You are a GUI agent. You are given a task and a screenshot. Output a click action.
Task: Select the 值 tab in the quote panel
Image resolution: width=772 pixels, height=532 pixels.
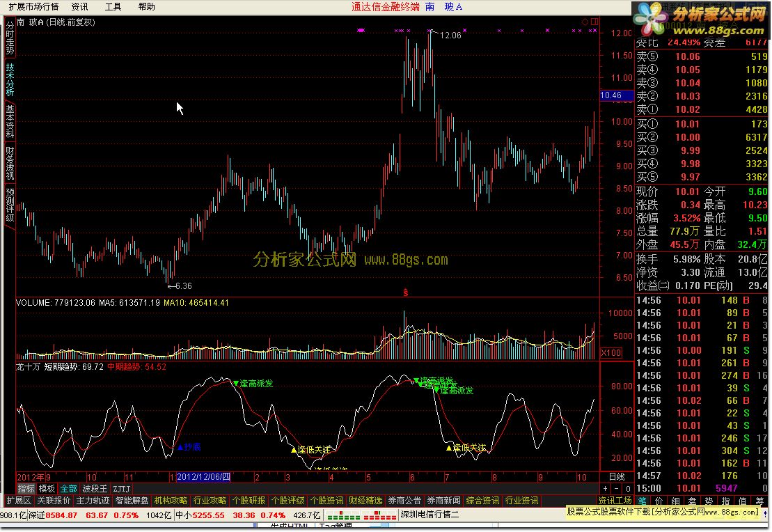(x=743, y=501)
